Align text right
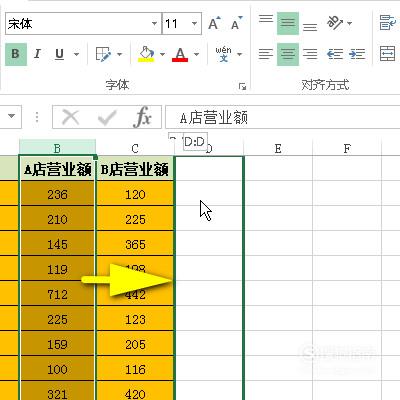 point(310,54)
